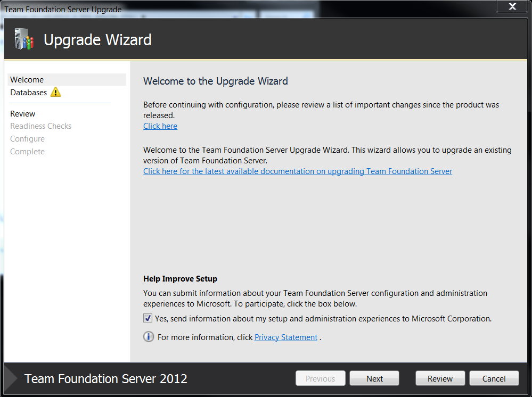
Task: Close the Team Foundation Server Upgrade window
Action: tap(512, 6)
